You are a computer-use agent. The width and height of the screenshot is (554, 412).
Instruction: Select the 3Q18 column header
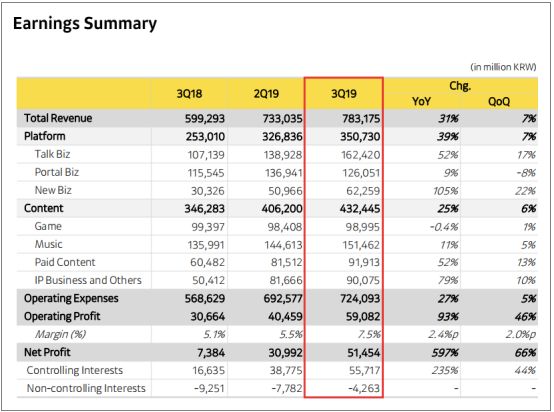click(189, 94)
